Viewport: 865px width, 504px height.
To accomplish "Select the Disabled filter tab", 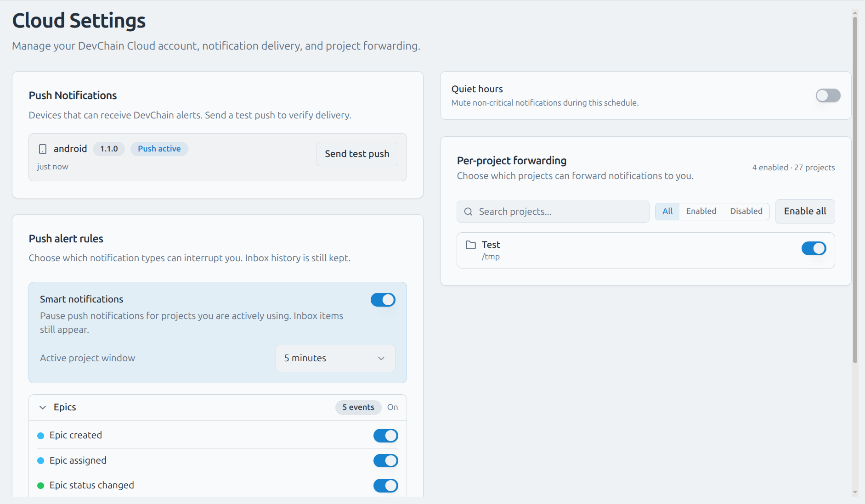I will pos(746,211).
